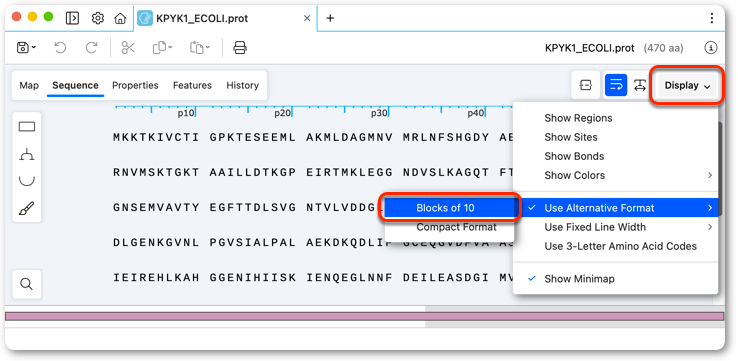Screen dimensions: 738x361
Task: Open the Features tab
Action: point(192,85)
